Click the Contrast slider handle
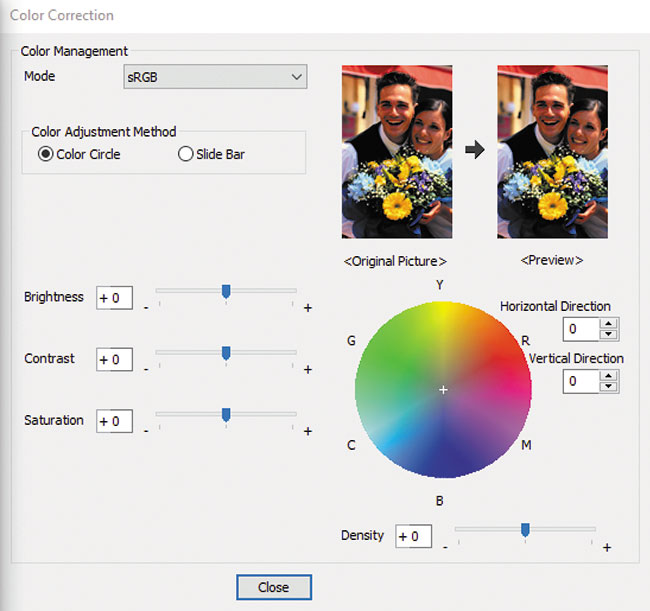The image size is (650, 611). tap(226, 353)
